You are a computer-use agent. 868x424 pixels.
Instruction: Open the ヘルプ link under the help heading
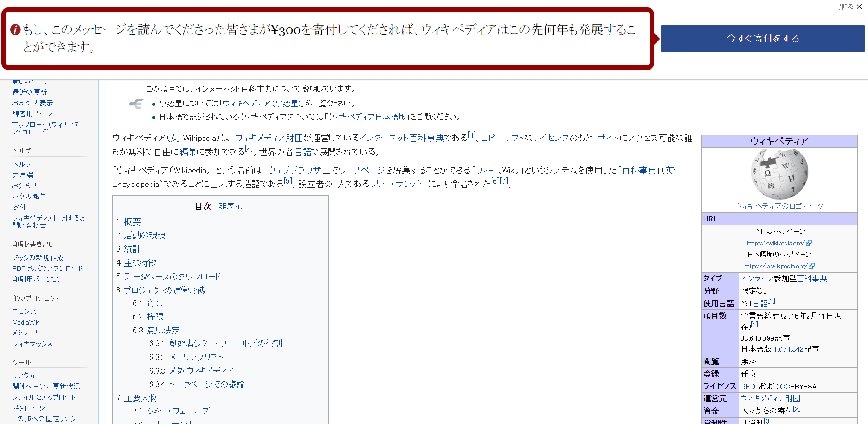coord(22,164)
